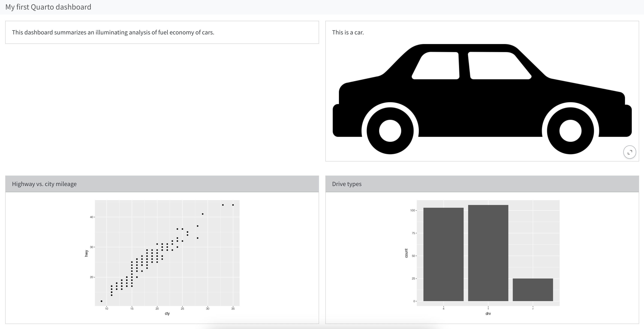This screenshot has width=644, height=329.
Task: Click the scatter plot of hwy vs cty
Action: click(x=167, y=253)
